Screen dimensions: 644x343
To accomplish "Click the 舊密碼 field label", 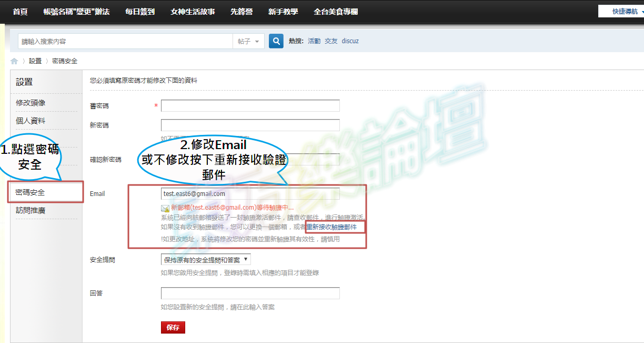I will (x=99, y=106).
